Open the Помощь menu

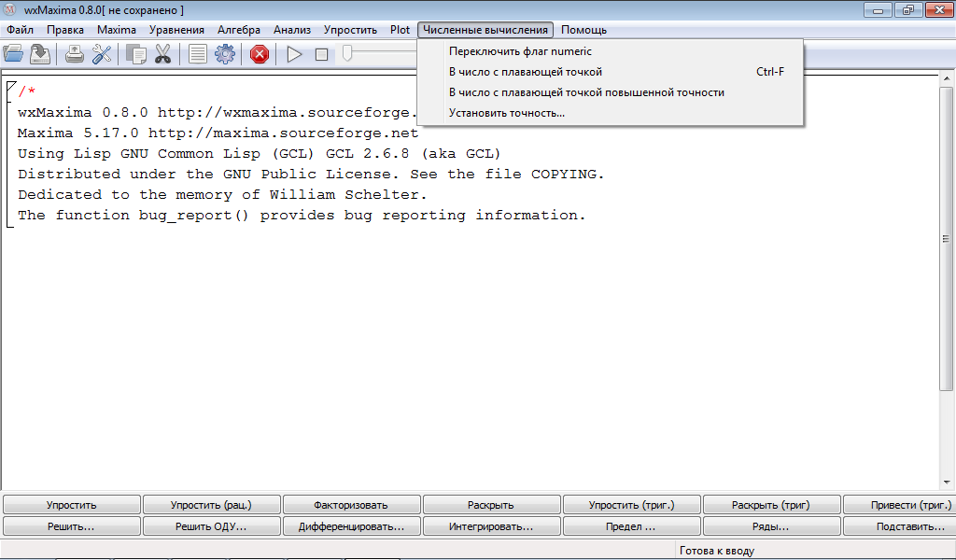584,30
